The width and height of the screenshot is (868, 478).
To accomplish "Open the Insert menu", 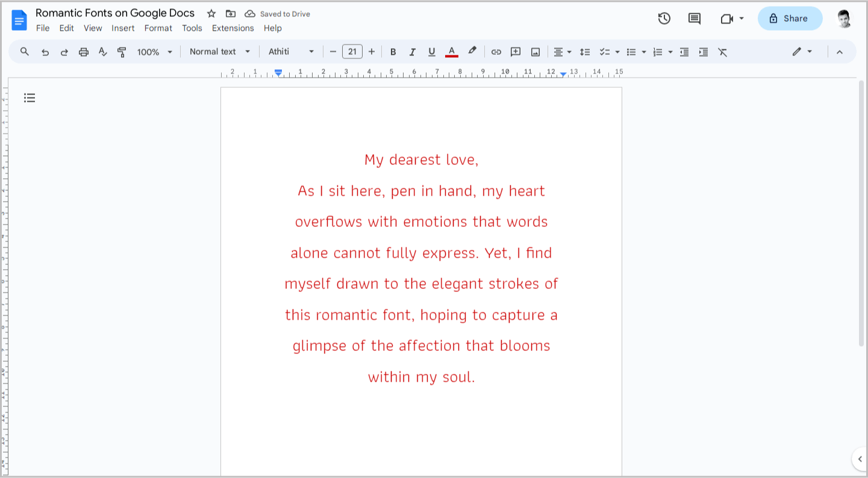I will click(123, 28).
